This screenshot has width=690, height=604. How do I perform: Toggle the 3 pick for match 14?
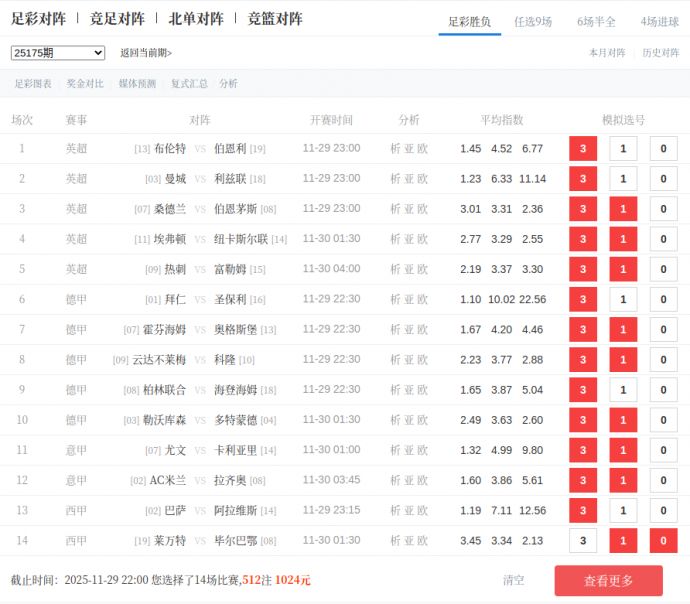pos(582,541)
